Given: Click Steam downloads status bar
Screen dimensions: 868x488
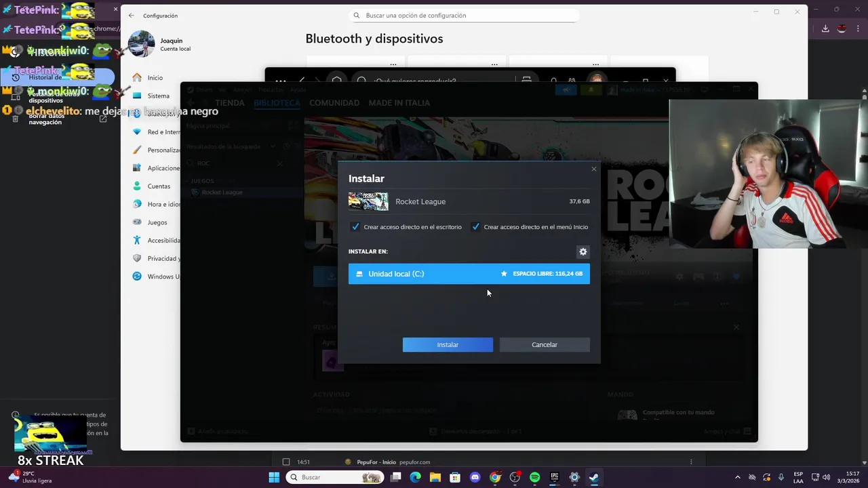Looking at the screenshot, I should [475, 431].
